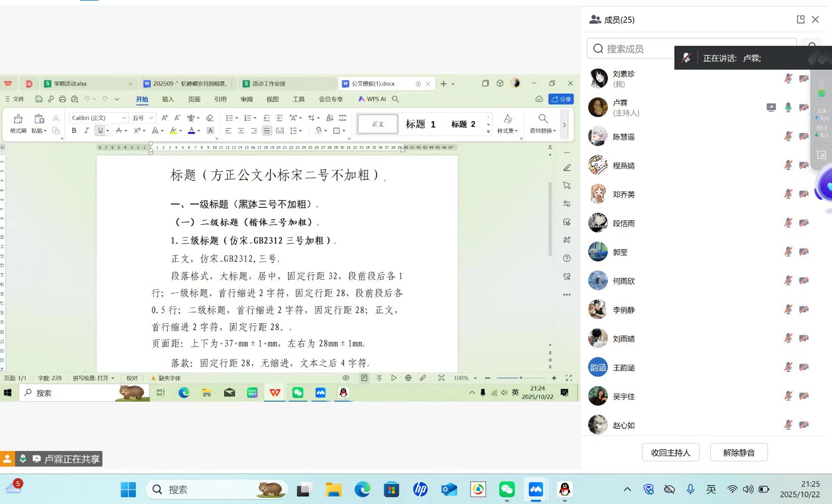Click the HP icon in the bottom taskbar
This screenshot has height=504, width=832.
click(x=420, y=489)
